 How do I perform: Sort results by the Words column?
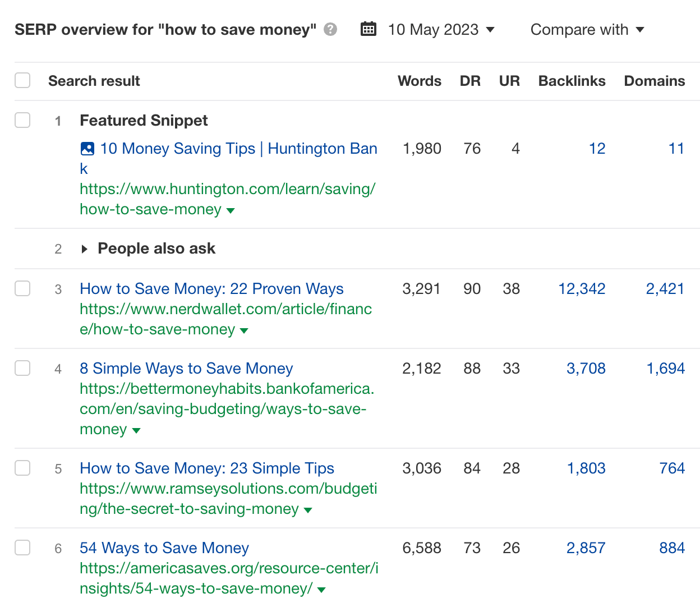pos(419,80)
